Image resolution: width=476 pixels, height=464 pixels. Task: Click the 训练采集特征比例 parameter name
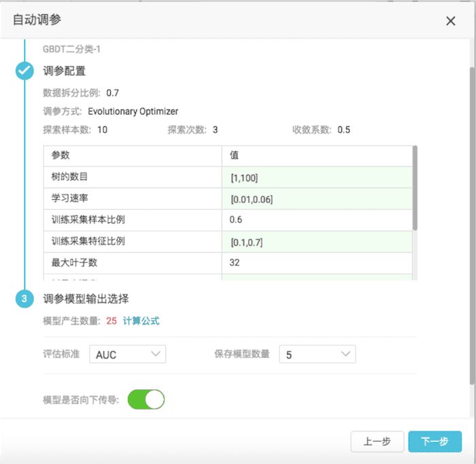point(88,241)
